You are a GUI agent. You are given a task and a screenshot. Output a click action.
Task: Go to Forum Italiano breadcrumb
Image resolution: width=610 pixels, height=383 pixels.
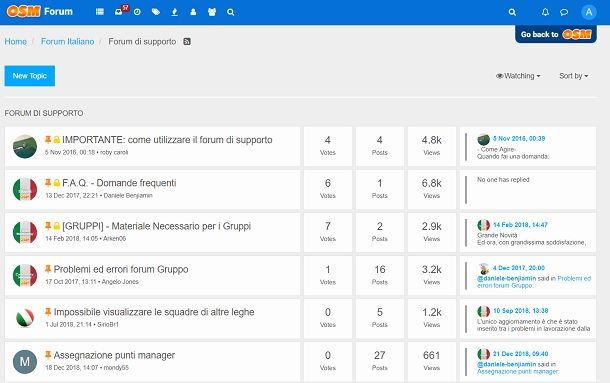[x=68, y=41]
